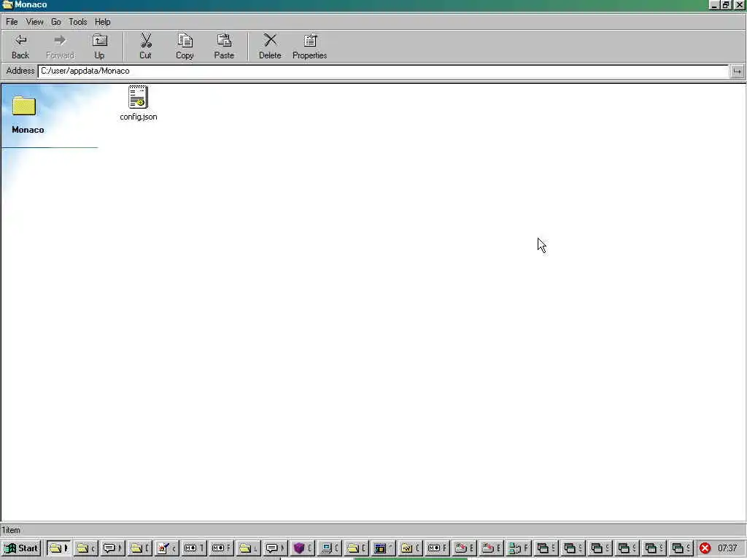747x560 pixels.
Task: Switch to the paint document taskbar app
Action: [166, 548]
